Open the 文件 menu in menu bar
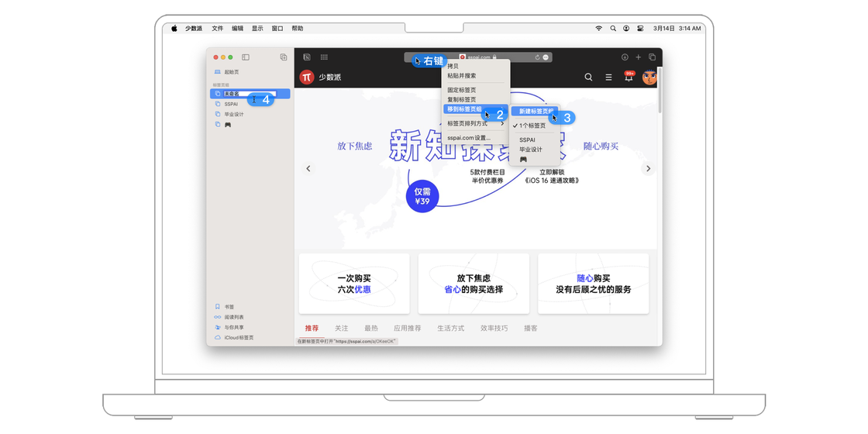This screenshot has height=434, width=868. (217, 28)
